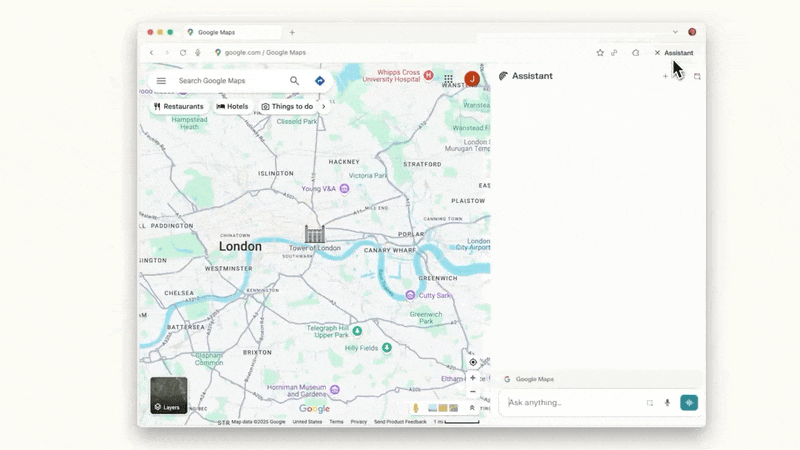Click the screenshot selection icon in Assistant
The image size is (800, 450).
coord(649,403)
